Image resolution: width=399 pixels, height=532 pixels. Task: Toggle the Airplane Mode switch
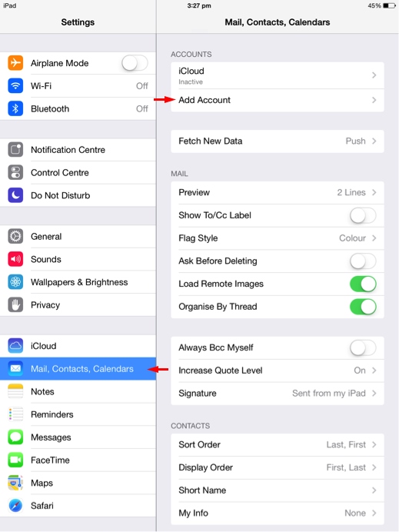point(135,63)
